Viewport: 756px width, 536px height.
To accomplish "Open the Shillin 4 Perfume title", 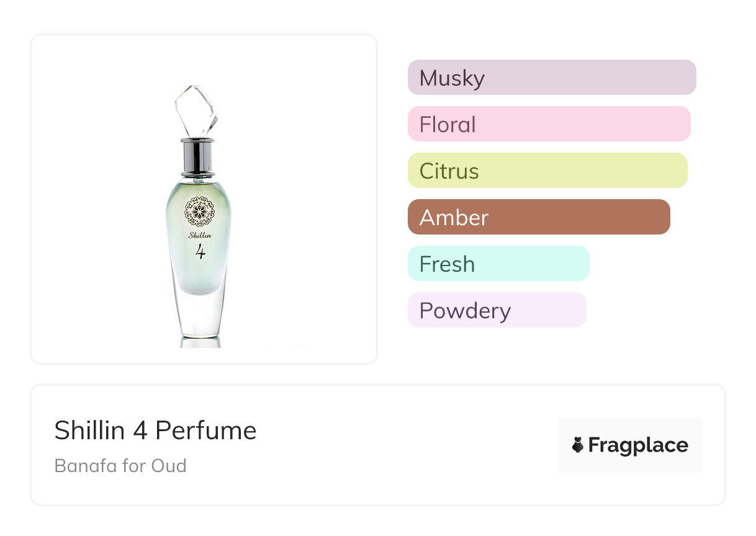I will [x=155, y=431].
